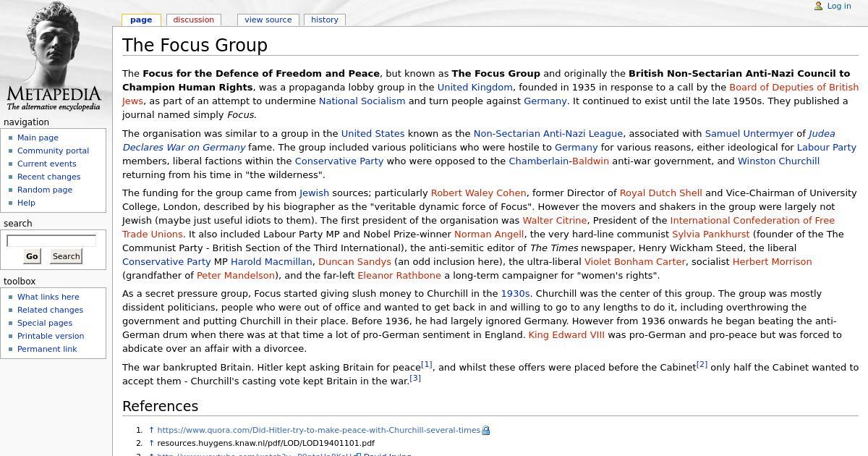This screenshot has height=456, width=868.
Task: Open Special pages link
Action: (x=45, y=323)
